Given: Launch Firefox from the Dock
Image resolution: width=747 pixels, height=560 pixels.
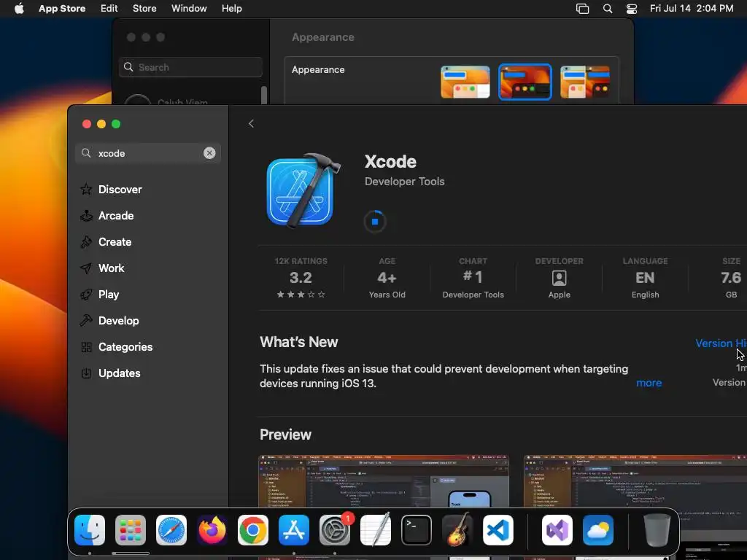Looking at the screenshot, I should (212, 530).
